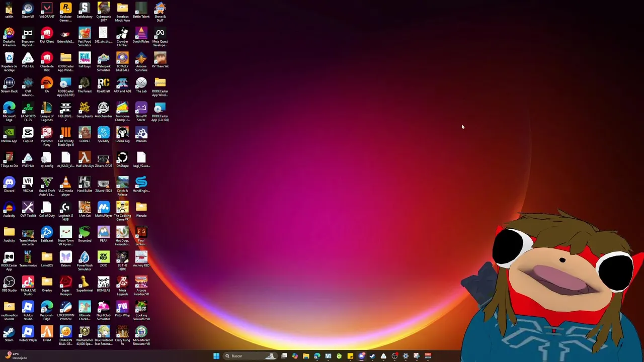Image resolution: width=644 pixels, height=362 pixels.
Task: Open the CapCut shortcut
Action: (28, 135)
